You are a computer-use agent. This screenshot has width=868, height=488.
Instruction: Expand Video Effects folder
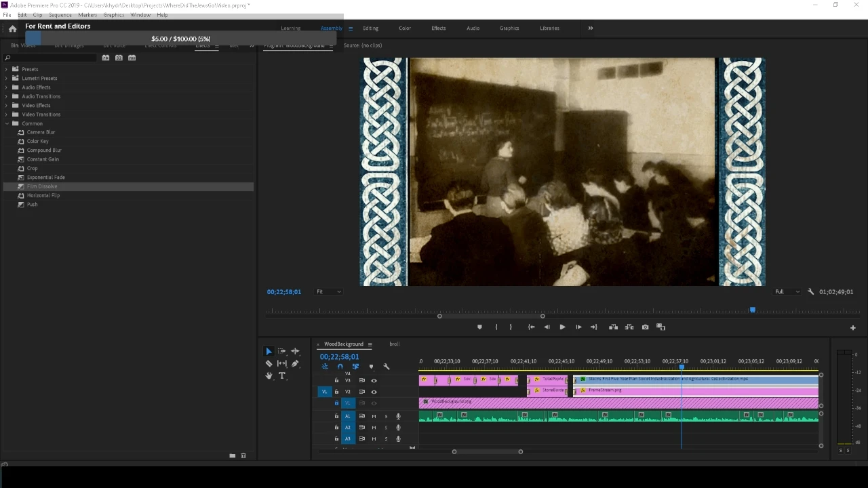[7, 105]
